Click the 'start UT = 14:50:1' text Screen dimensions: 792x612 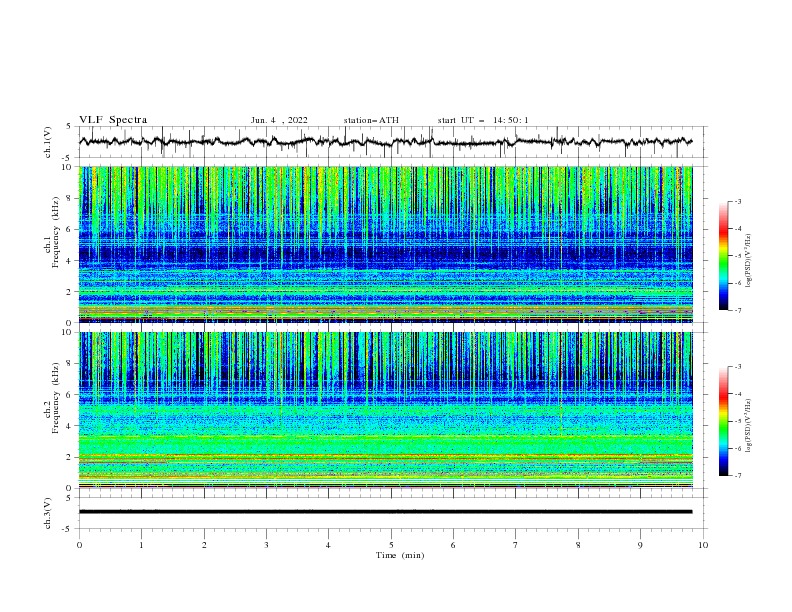[x=483, y=120]
